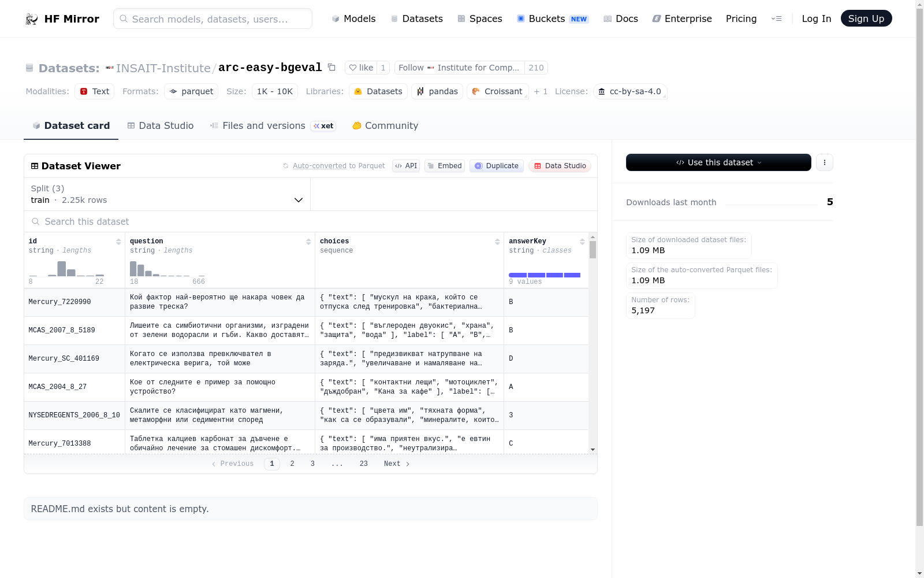
Task: Sort the id column
Action: [x=118, y=242]
